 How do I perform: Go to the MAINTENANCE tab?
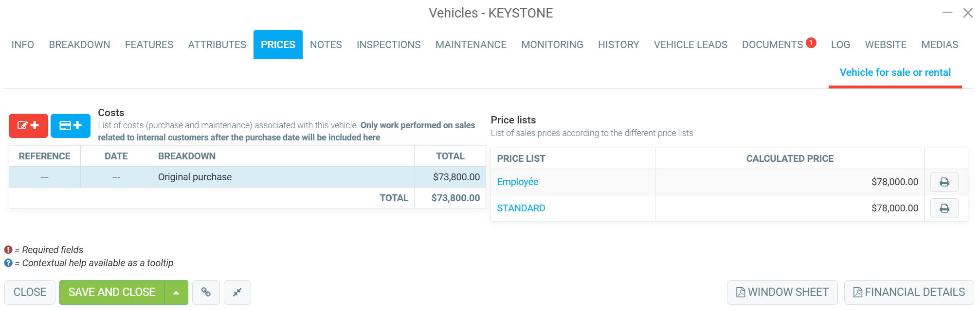coord(471,45)
